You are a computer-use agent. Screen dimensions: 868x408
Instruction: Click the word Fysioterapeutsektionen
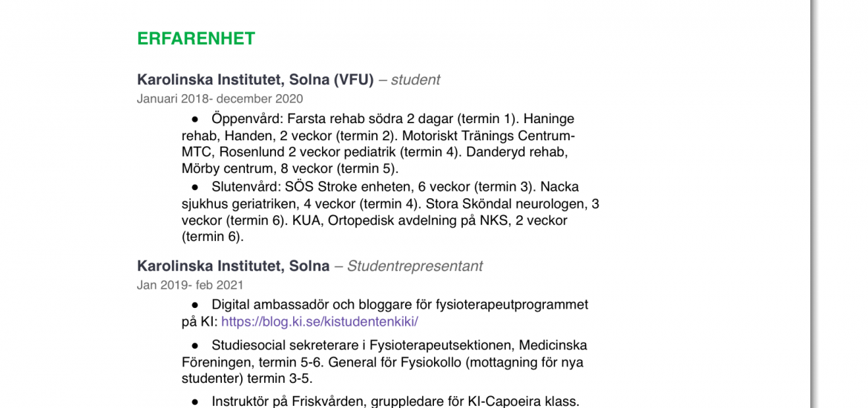(439, 346)
